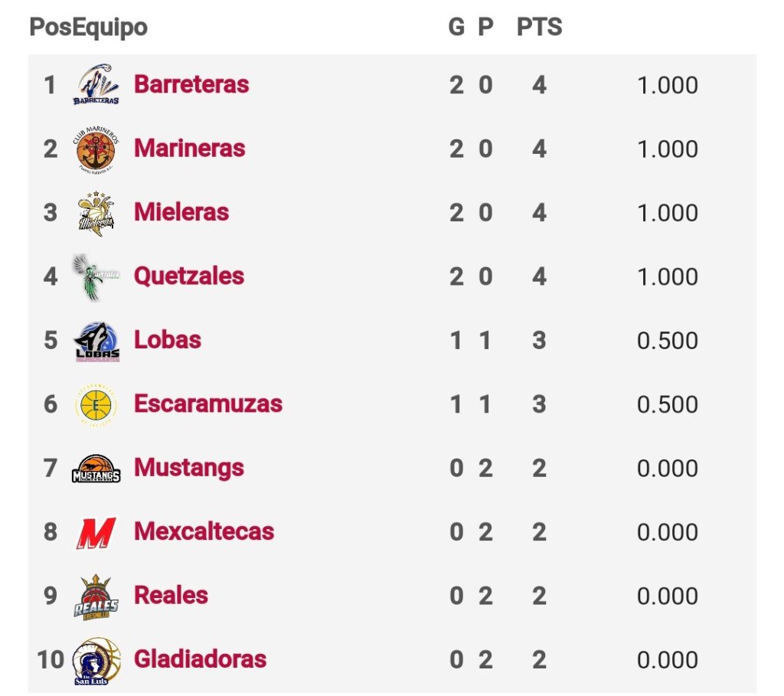Open the Quetzales team link
Screen dimensions: 784x696
(189, 276)
